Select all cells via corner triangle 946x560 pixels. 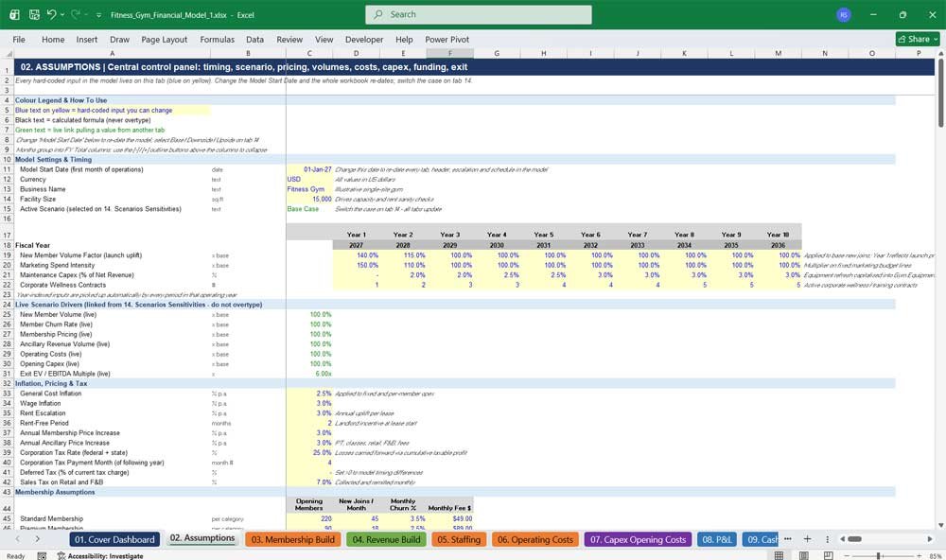(x=8, y=53)
